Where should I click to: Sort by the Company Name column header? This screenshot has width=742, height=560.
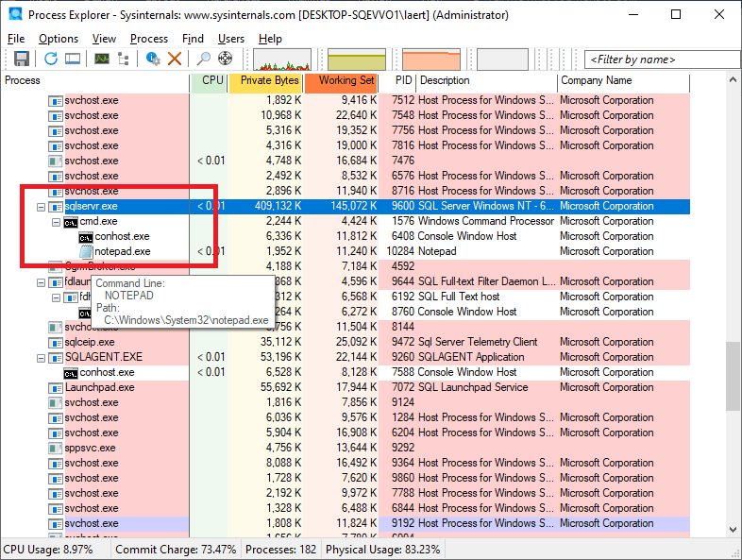click(624, 81)
